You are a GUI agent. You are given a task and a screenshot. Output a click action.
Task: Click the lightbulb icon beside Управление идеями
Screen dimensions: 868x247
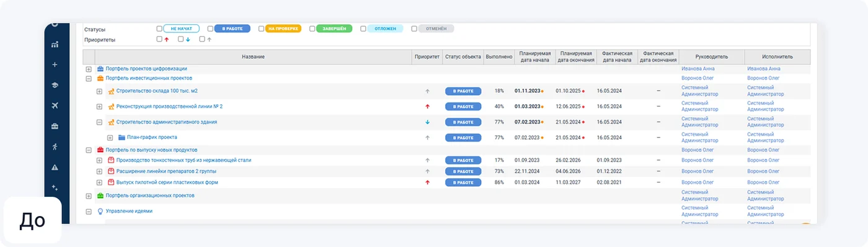[100, 211]
